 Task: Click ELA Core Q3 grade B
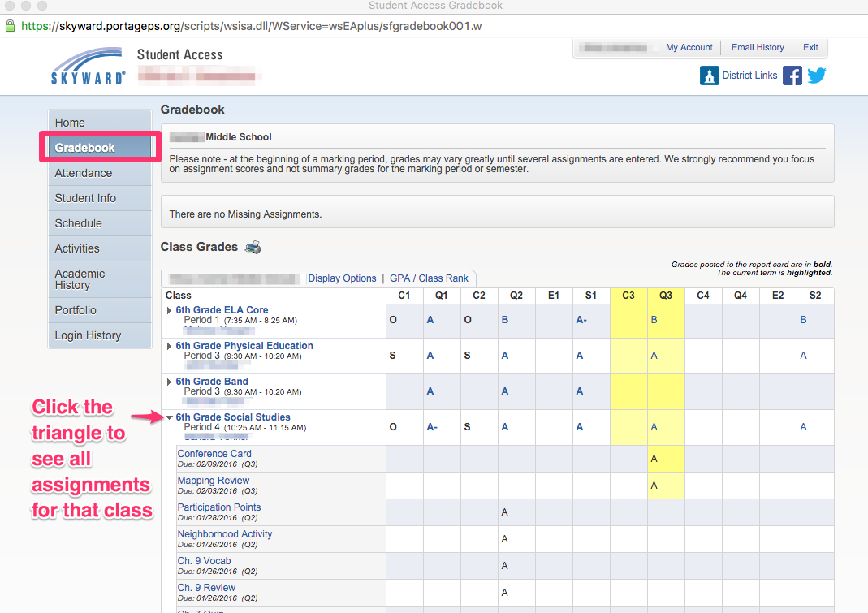pyautogui.click(x=654, y=320)
